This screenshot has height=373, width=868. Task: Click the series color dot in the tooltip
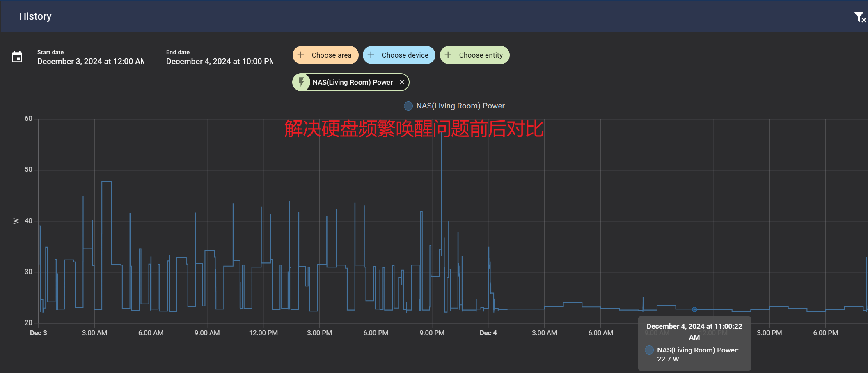pyautogui.click(x=649, y=350)
